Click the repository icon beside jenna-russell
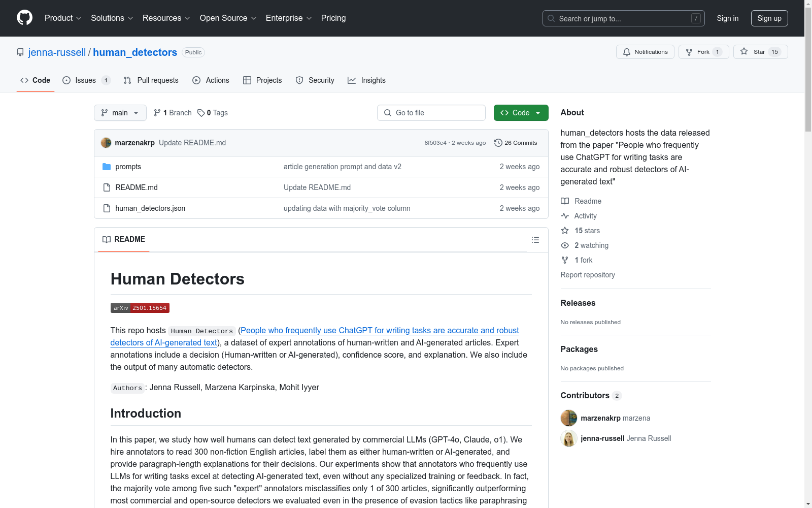The width and height of the screenshot is (812, 508). point(20,52)
